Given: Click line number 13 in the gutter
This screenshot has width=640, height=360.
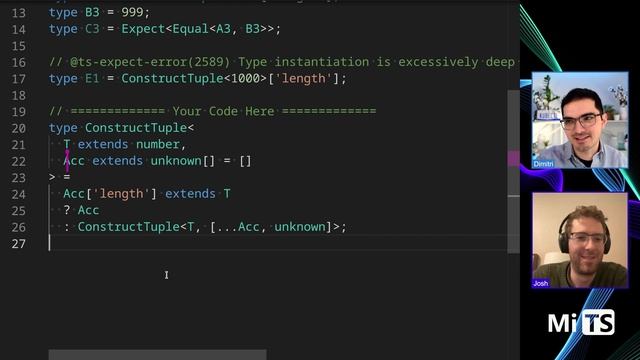Looking at the screenshot, I should tap(18, 13).
